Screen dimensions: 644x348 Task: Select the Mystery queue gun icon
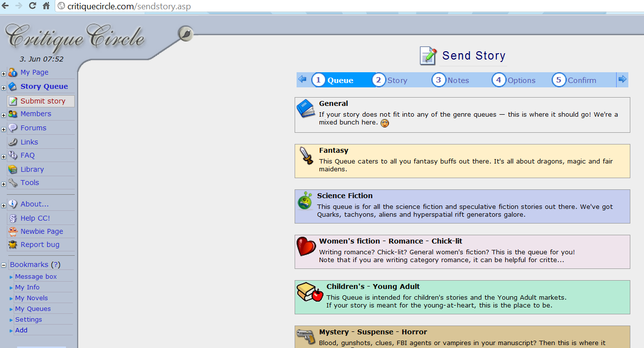[306, 336]
